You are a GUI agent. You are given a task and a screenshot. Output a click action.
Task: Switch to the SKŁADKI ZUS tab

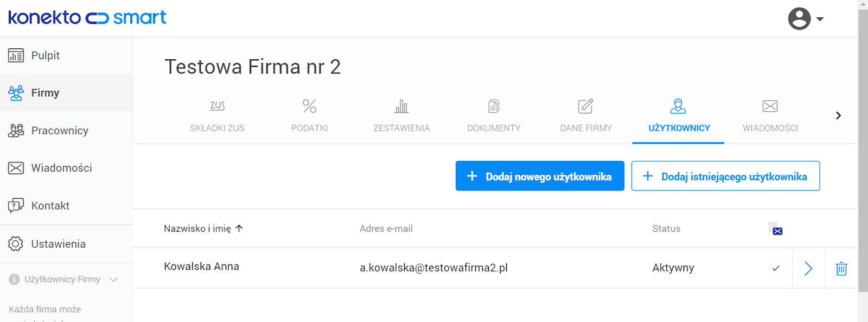click(x=217, y=116)
